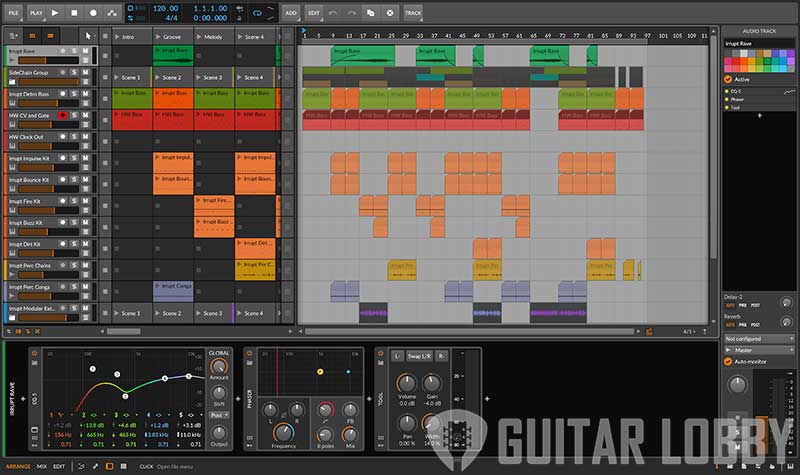This screenshot has width=800, height=475.
Task: Solo the Irrupt Modular Ext track
Action: 74,308
